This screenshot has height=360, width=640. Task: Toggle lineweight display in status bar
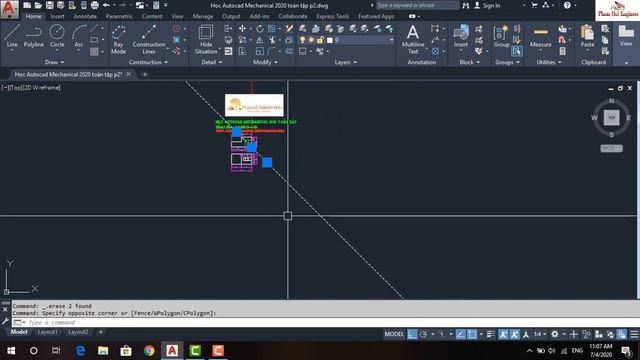click(x=490, y=334)
